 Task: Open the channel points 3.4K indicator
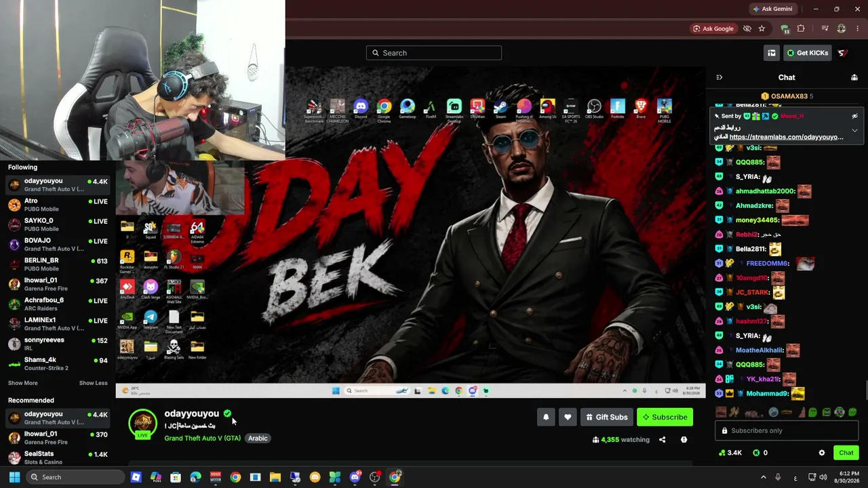tap(730, 453)
